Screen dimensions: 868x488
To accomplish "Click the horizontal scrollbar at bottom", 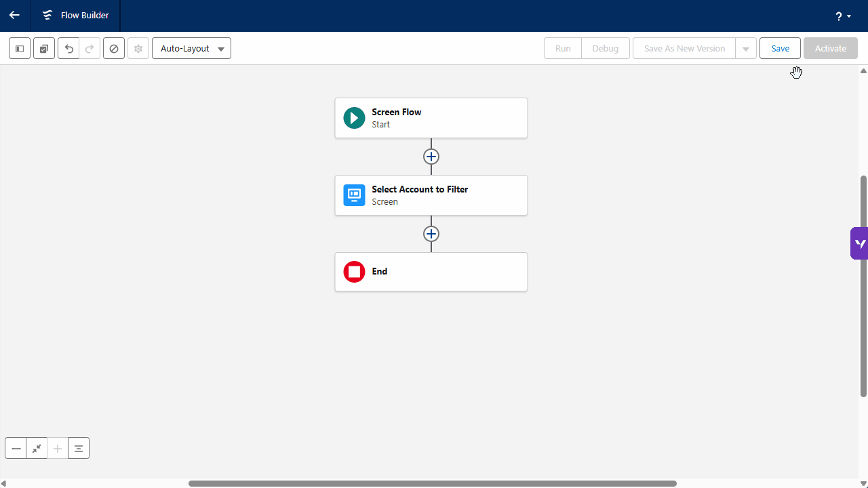I will click(432, 483).
